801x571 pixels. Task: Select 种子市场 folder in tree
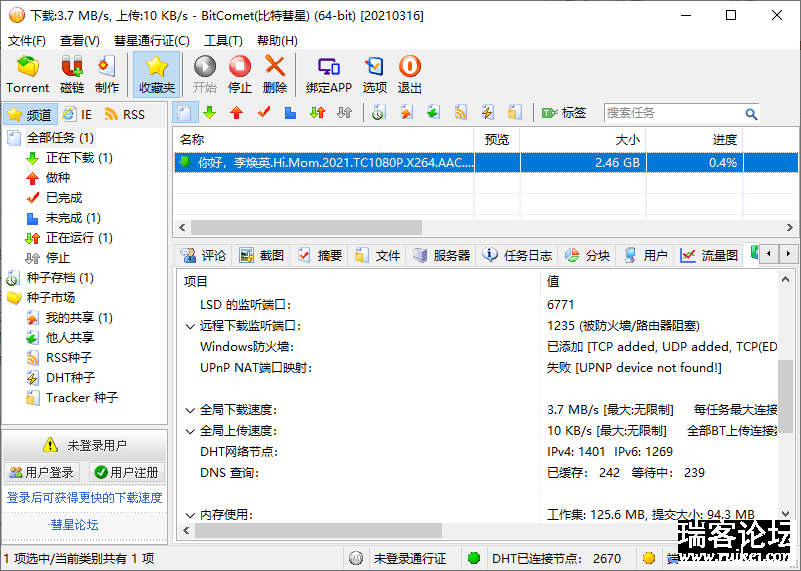(x=51, y=298)
